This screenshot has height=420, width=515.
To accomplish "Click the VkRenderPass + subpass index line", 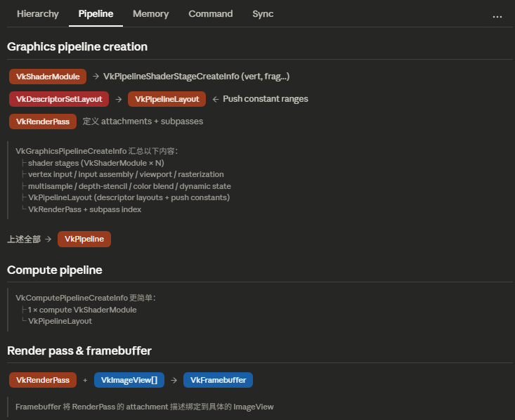I will [84, 209].
